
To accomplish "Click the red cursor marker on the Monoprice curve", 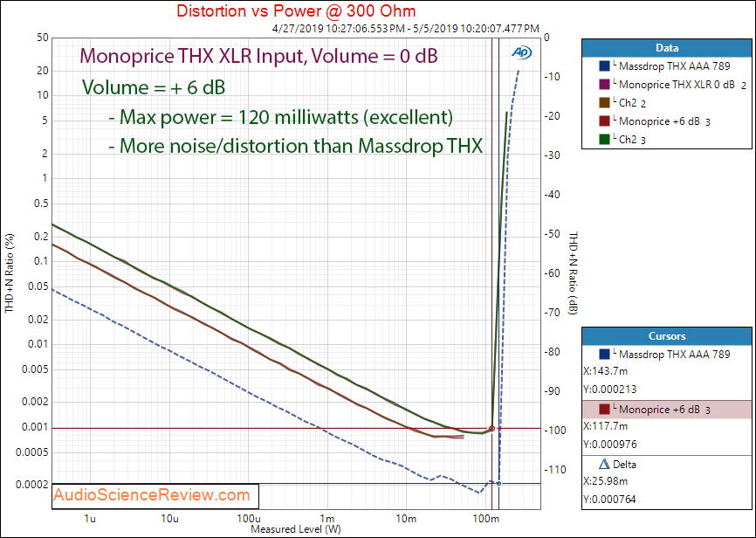I will click(x=491, y=429).
